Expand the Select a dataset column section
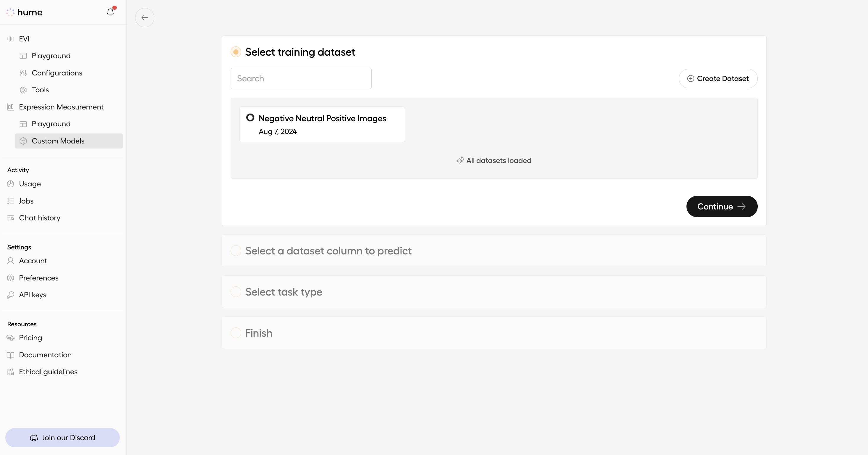 [328, 251]
